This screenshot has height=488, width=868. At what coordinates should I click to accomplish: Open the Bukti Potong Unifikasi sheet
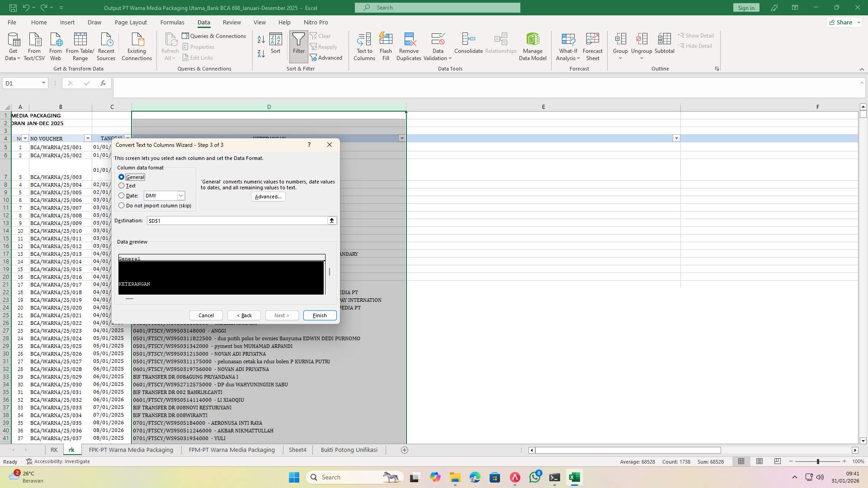pos(349,450)
